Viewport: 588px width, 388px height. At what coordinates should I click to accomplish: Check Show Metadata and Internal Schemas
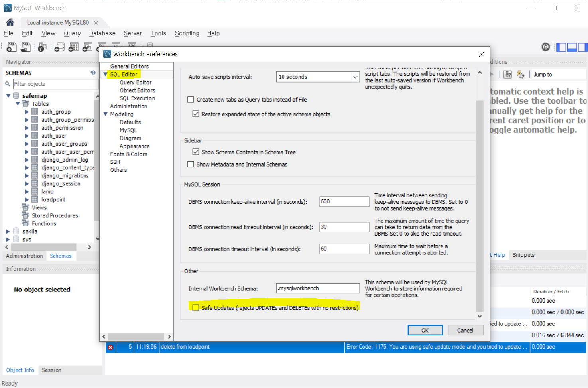[191, 164]
